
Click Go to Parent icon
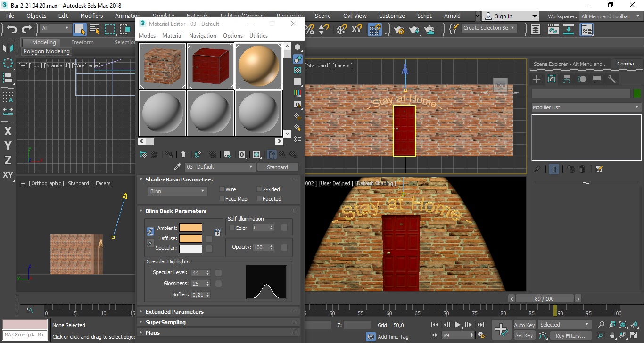(282, 155)
